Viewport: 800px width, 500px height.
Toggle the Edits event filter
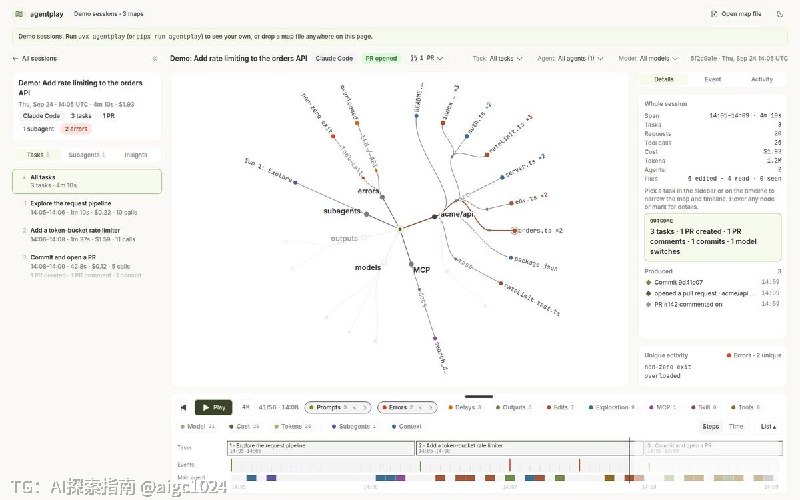[x=560, y=407]
